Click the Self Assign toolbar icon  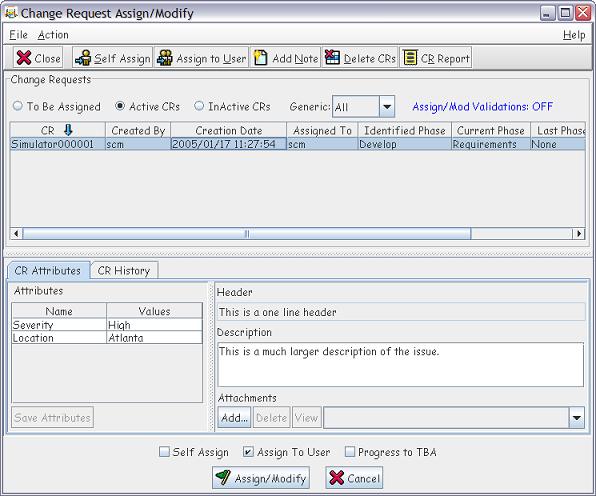coord(83,58)
